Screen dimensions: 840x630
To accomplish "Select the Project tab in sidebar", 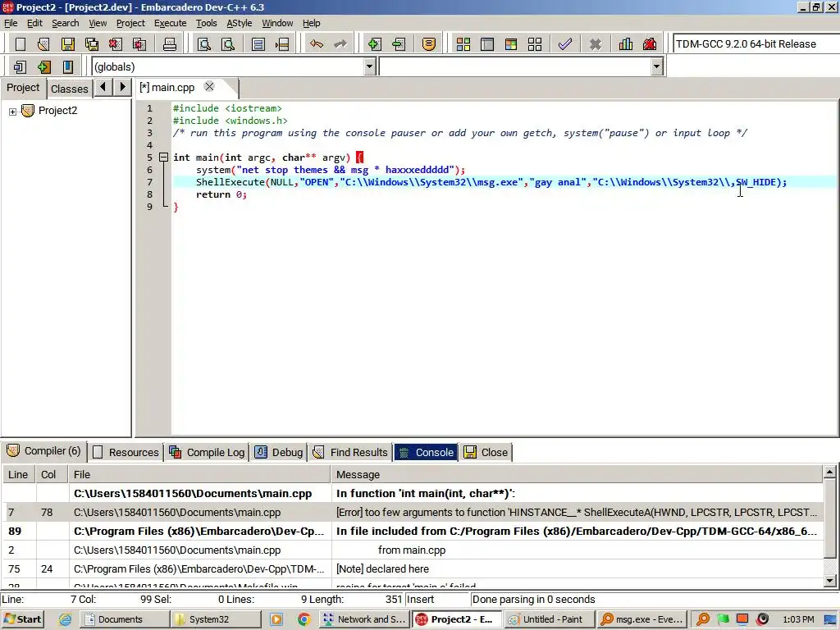I will 23,88.
